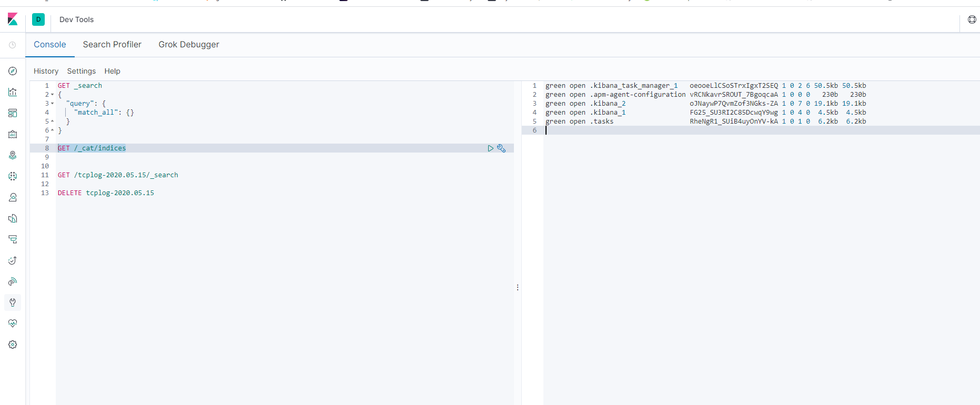Open Machine Learning from the sidebar
The width and height of the screenshot is (980, 405).
(x=13, y=176)
